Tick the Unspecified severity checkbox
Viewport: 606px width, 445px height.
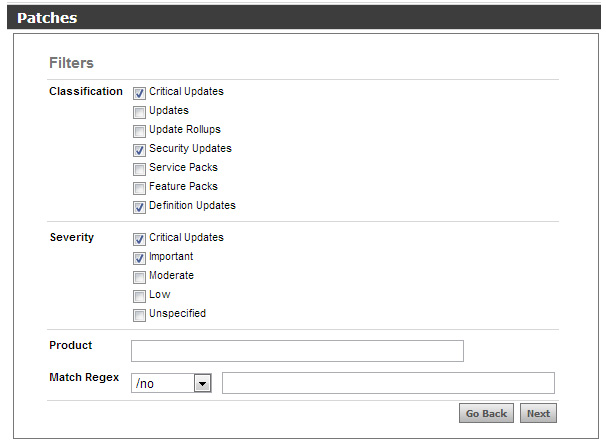pyautogui.click(x=139, y=315)
